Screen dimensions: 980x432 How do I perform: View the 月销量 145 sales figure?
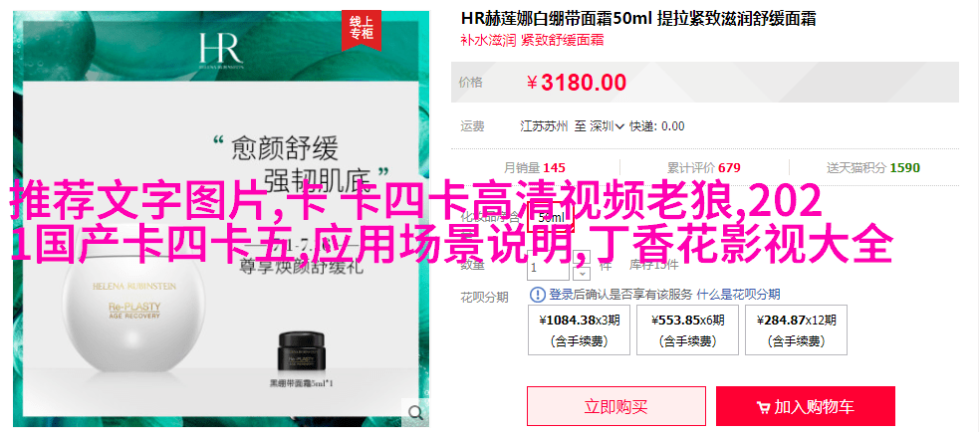[535, 168]
